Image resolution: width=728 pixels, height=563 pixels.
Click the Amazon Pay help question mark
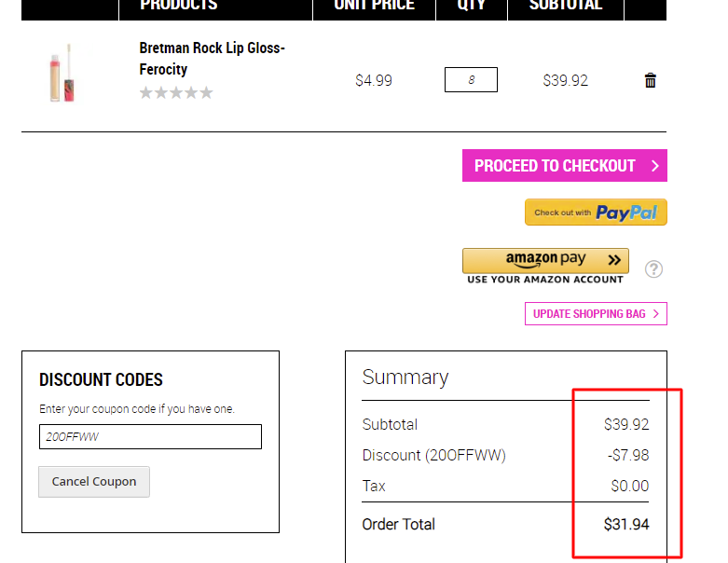[x=653, y=268]
